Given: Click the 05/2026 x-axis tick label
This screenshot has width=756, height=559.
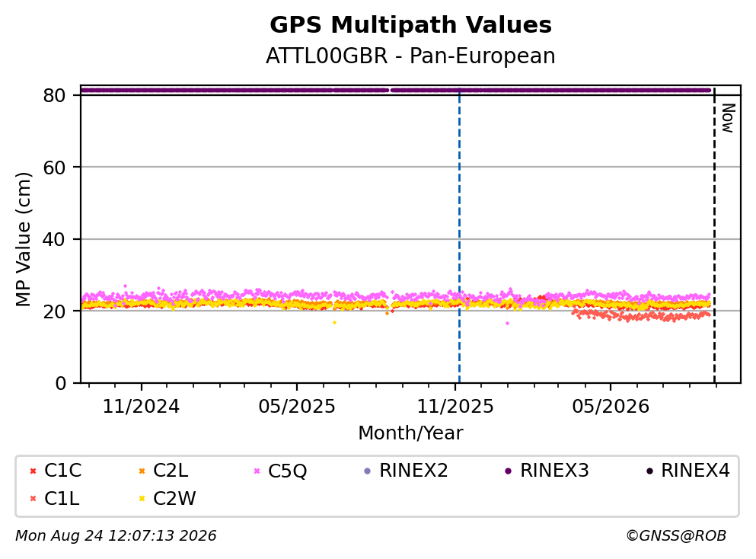Looking at the screenshot, I should click(x=611, y=407).
